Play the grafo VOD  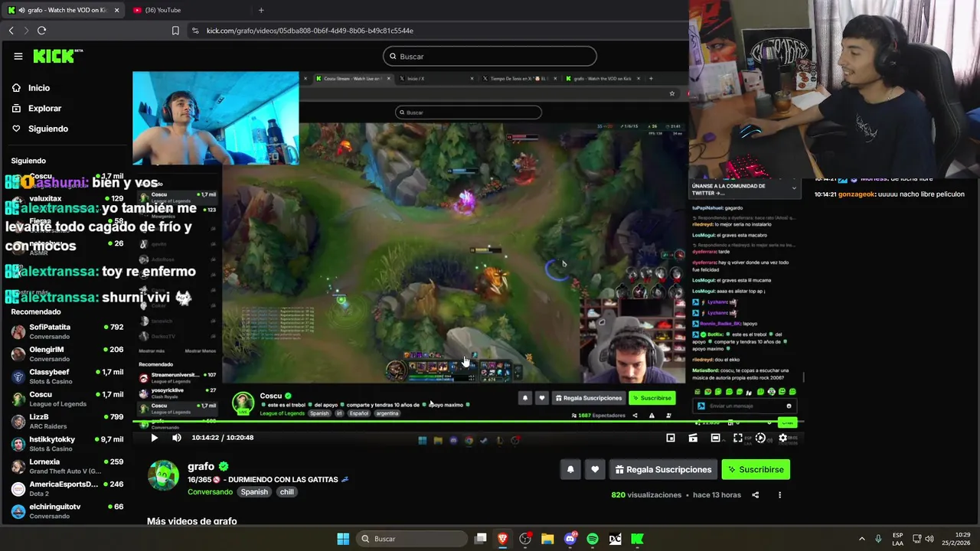154,438
